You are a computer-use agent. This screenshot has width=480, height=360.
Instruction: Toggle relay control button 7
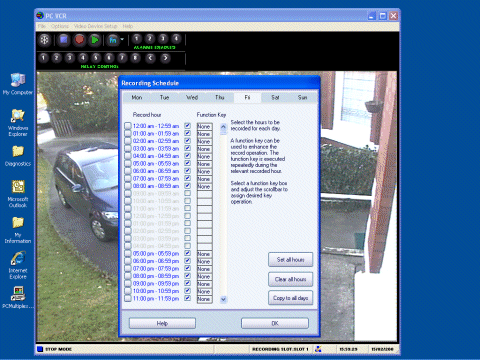pyautogui.click(x=122, y=58)
